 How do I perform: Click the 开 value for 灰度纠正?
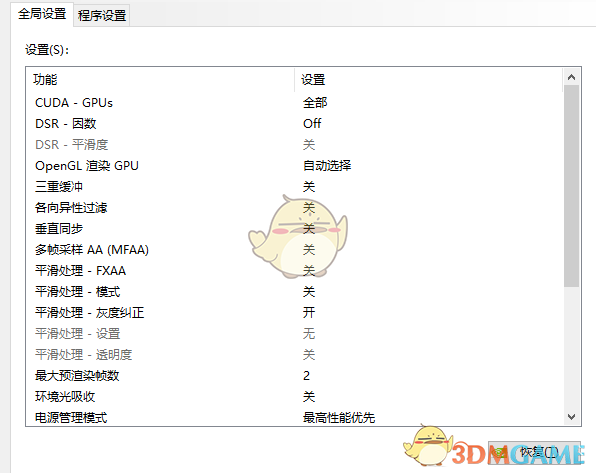click(x=309, y=313)
